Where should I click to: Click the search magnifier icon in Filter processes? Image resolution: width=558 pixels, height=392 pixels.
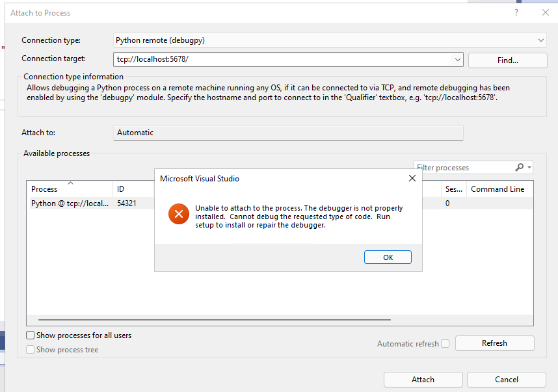coord(518,167)
